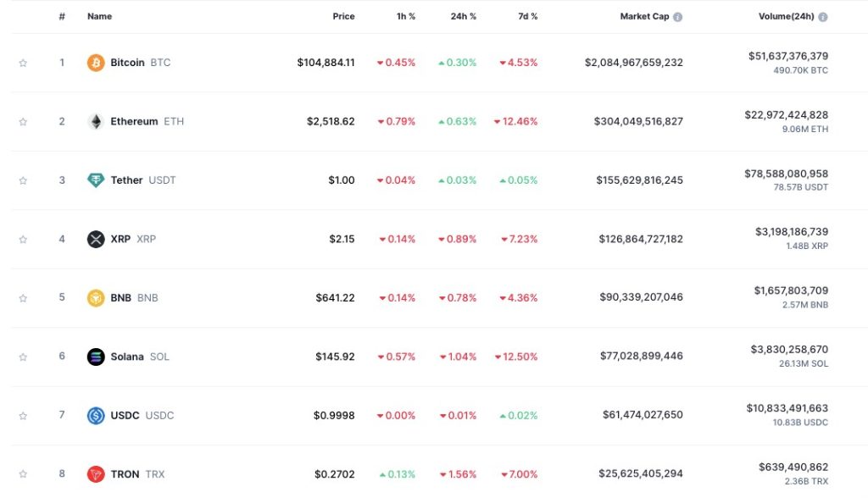Click XRP volume $3,198,186,739
This screenshot has height=498, width=868.
(x=792, y=232)
